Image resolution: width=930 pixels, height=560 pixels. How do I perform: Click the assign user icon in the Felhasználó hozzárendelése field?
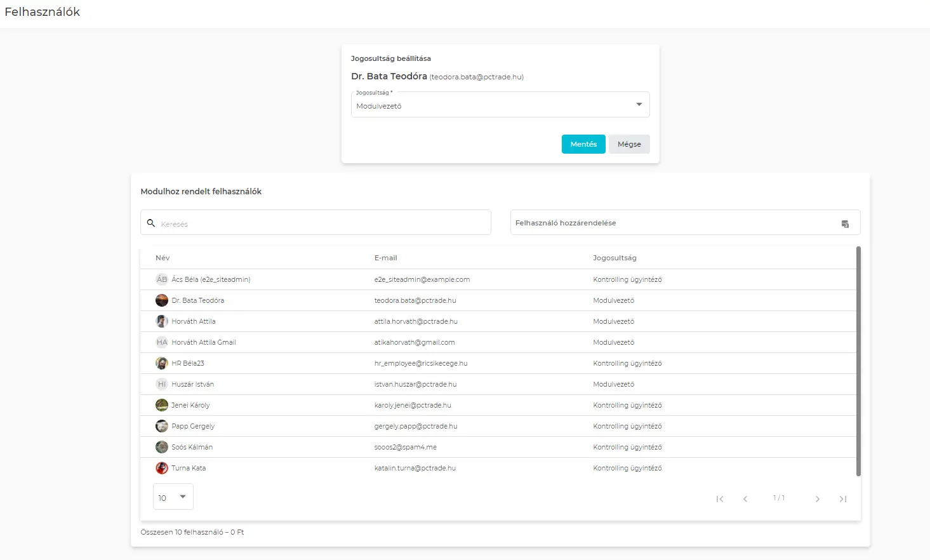point(845,223)
